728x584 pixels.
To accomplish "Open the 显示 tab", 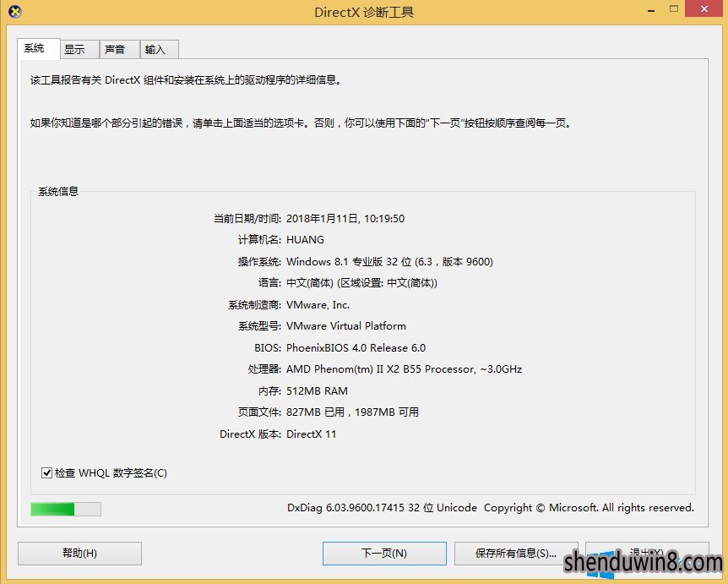I will 79,49.
